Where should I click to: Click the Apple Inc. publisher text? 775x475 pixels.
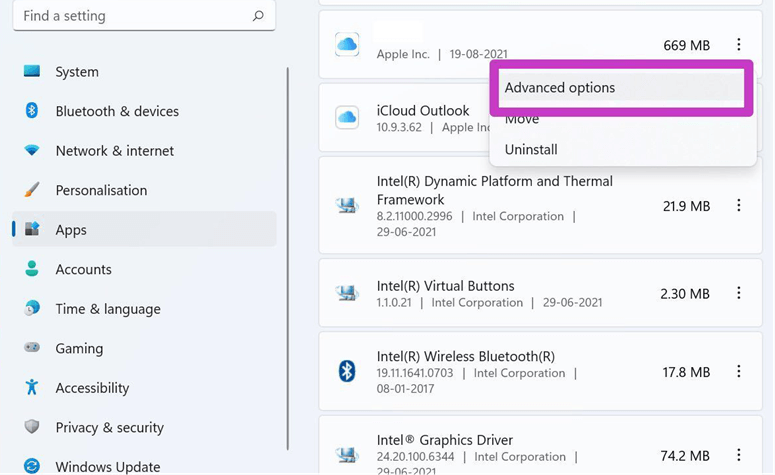403,54
